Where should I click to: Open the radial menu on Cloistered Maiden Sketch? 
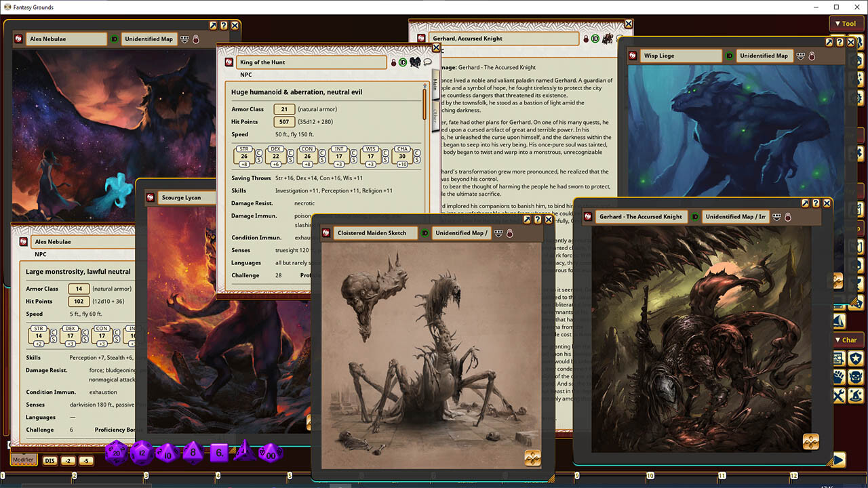coord(533,458)
